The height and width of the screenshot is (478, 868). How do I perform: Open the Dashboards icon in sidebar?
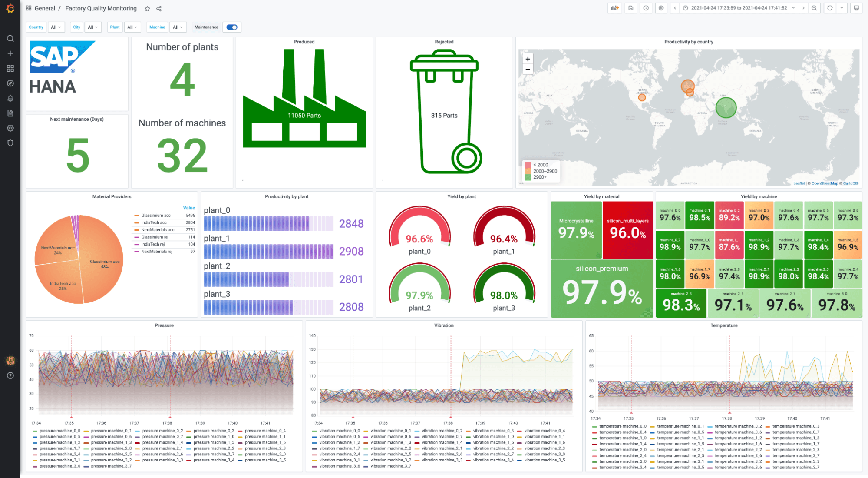click(10, 68)
